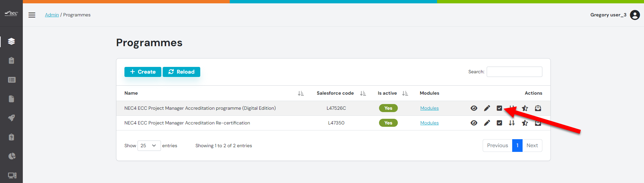The height and width of the screenshot is (183, 644).
Task: Focus the Search input field
Action: coord(514,72)
